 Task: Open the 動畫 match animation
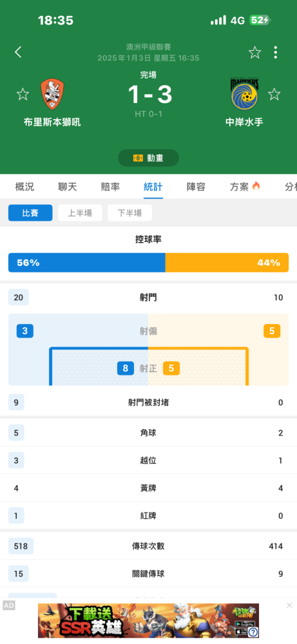click(x=148, y=158)
